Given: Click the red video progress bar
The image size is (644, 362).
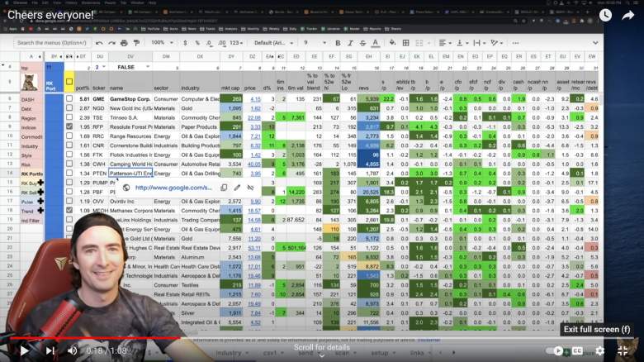Looking at the screenshot, I should [x=50, y=337].
